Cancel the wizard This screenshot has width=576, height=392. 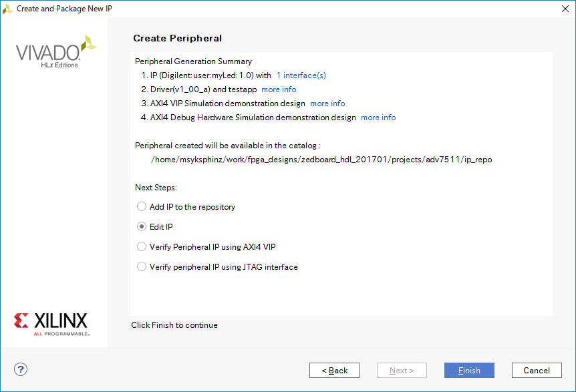(537, 371)
